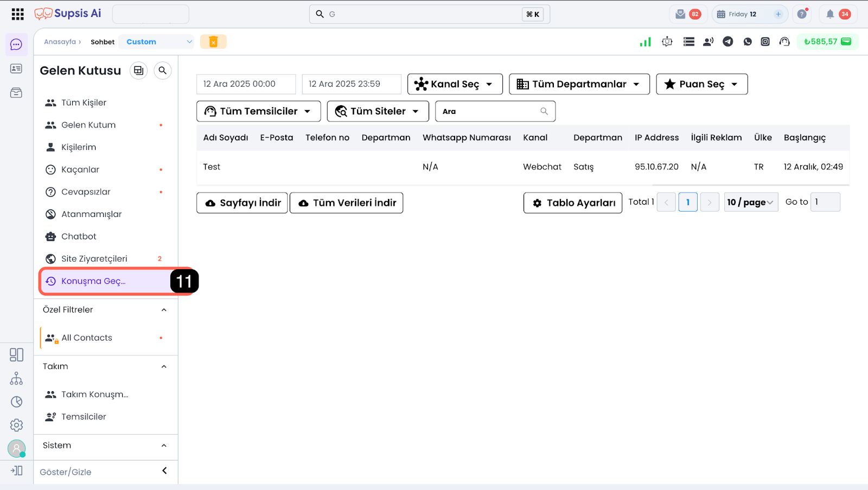Click the help question mark icon
Image resolution: width=868 pixels, height=490 pixels.
[x=801, y=14]
